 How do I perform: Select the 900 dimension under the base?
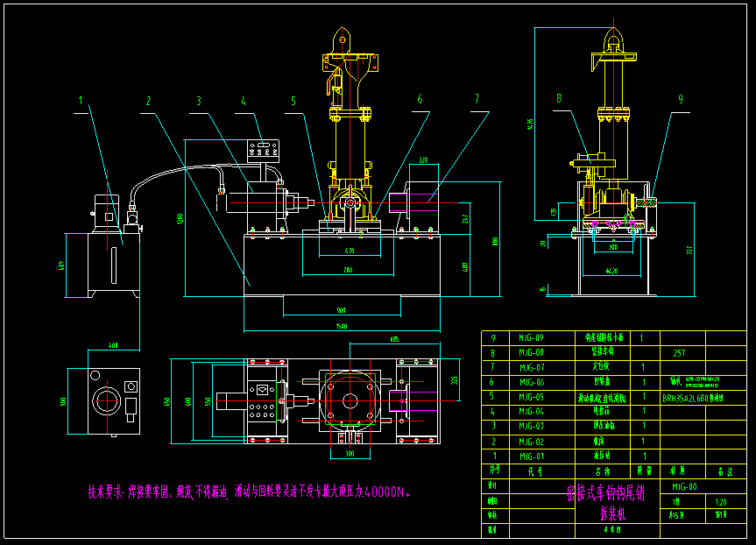[x=341, y=310]
